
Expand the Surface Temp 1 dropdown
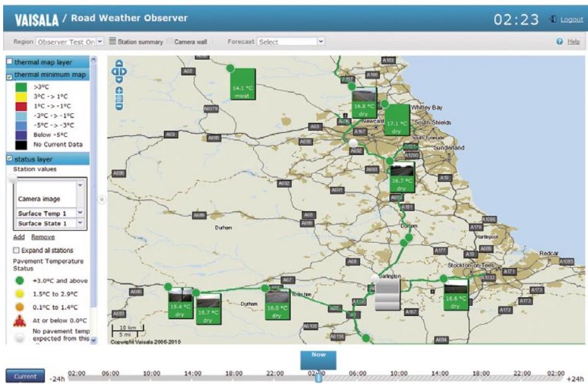(x=80, y=214)
